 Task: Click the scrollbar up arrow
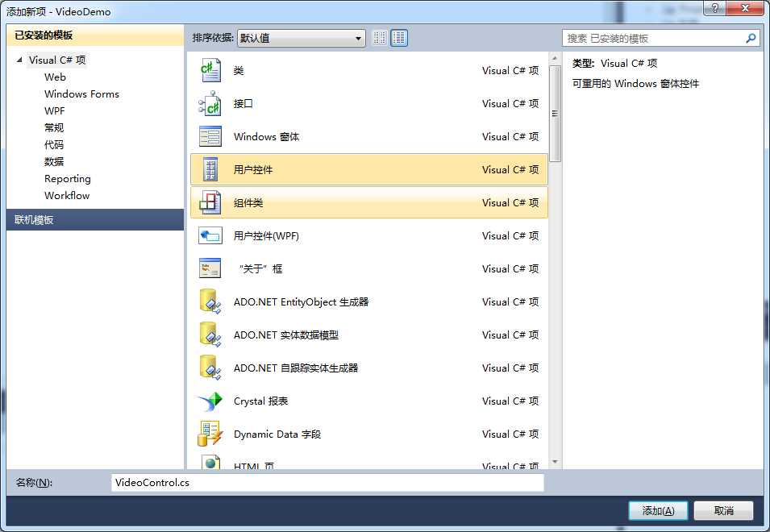click(x=555, y=58)
